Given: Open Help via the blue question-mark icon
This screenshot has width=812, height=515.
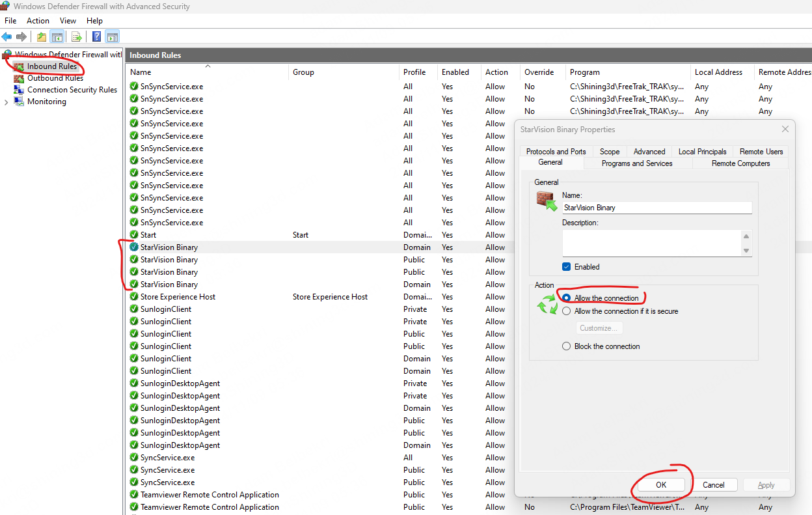Looking at the screenshot, I should 96,37.
